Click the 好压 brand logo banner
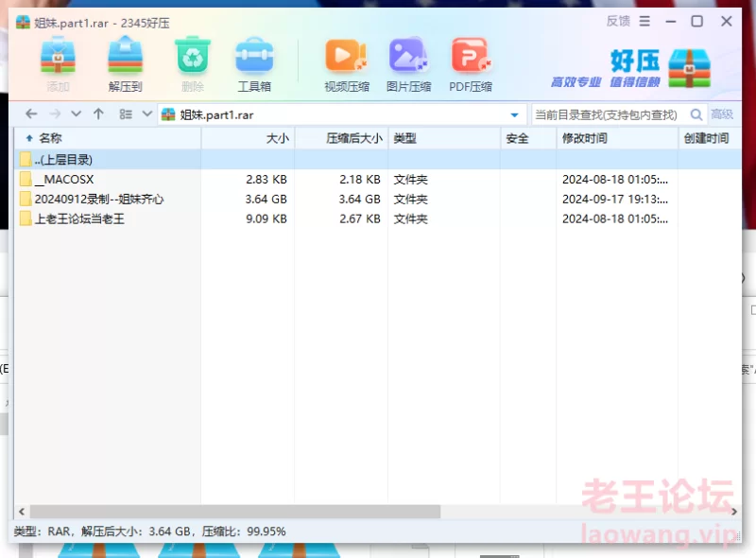Screen dimensions: 756x558 coord(631,68)
